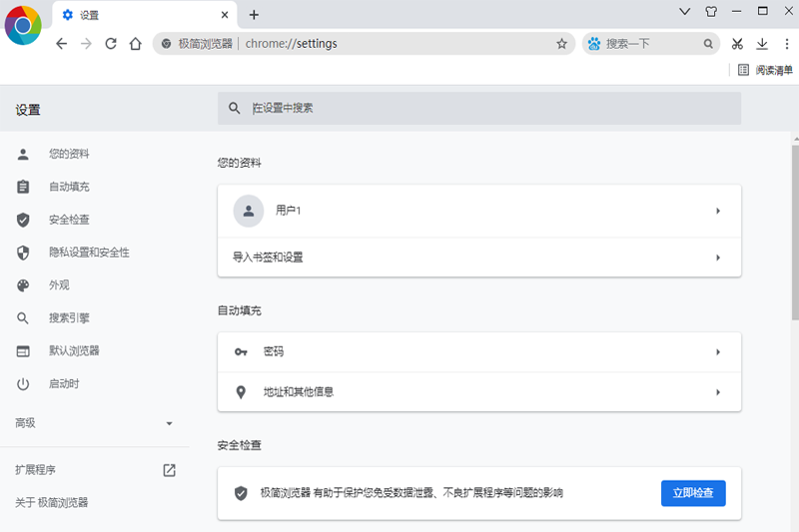
Task: Select 隐私设置和安全性 in sidebar
Action: coord(89,253)
